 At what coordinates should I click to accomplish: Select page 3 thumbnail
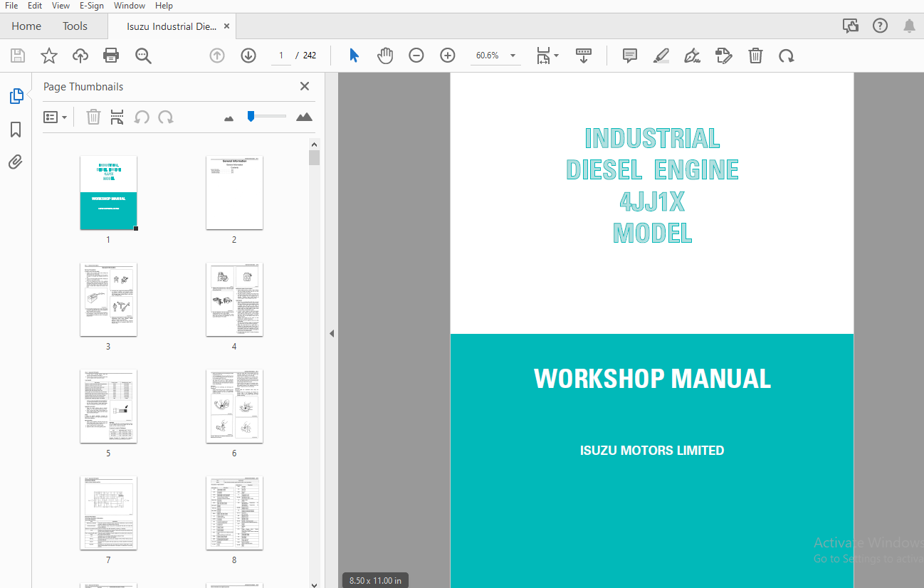click(x=108, y=300)
